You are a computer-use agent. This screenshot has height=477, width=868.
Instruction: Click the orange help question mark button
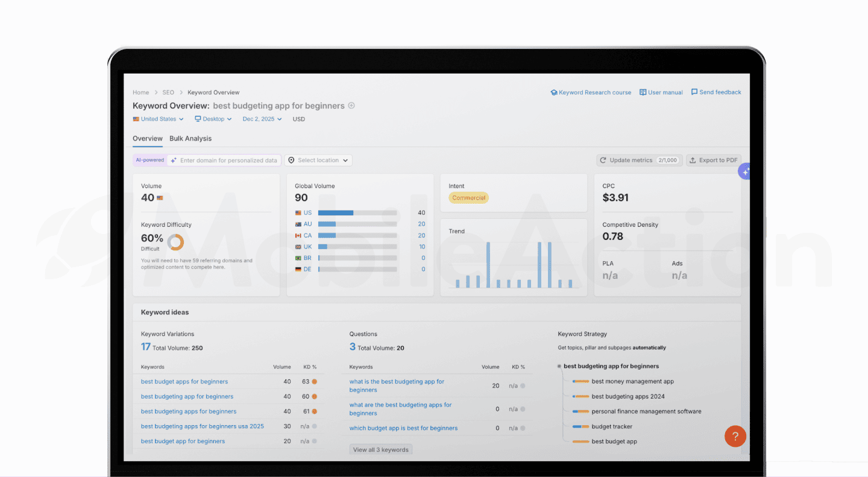pyautogui.click(x=735, y=436)
